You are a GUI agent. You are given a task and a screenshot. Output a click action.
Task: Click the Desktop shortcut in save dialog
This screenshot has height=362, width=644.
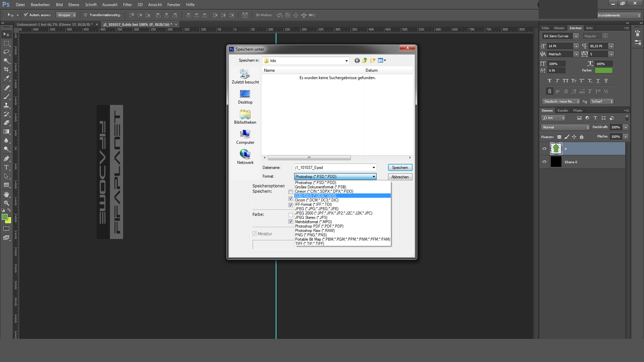(x=245, y=97)
